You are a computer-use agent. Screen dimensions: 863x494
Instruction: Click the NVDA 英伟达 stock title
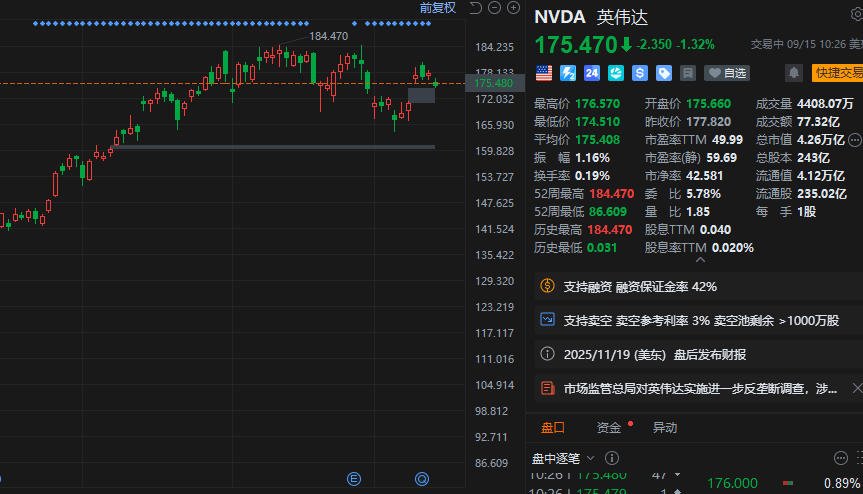click(x=591, y=17)
